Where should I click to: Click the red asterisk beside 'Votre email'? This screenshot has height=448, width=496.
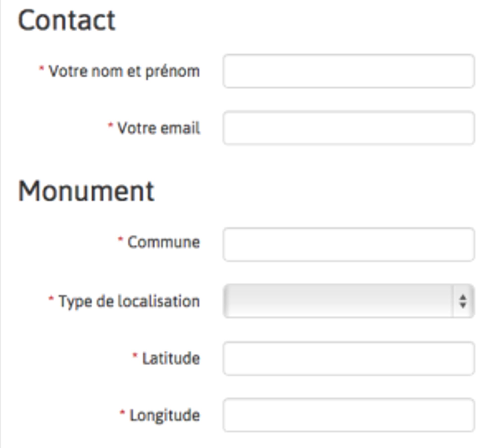[110, 125]
